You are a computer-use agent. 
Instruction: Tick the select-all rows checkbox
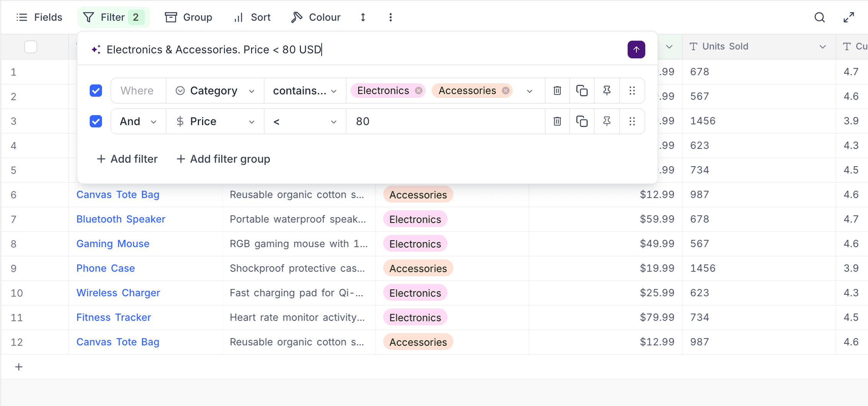[x=31, y=47]
